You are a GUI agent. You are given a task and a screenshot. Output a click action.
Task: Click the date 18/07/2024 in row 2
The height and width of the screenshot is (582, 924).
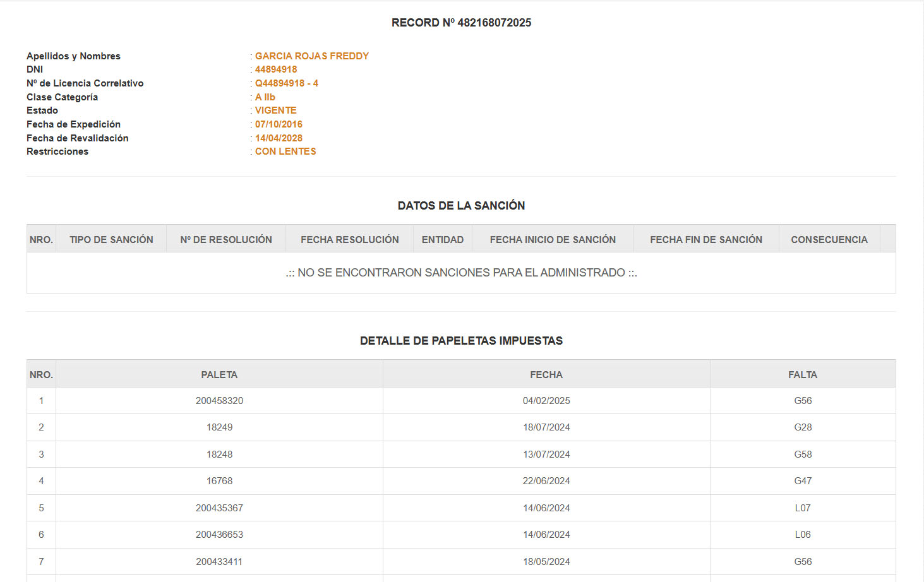[x=546, y=427]
